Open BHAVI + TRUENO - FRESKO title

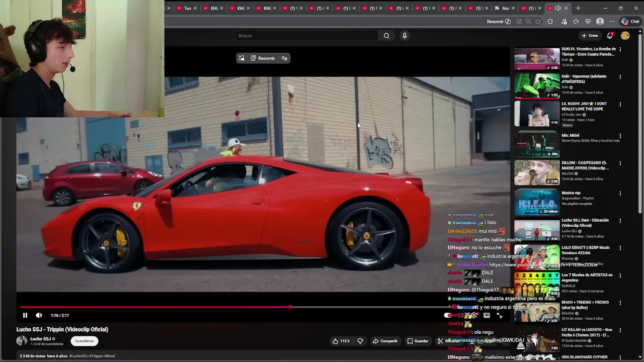585,305
